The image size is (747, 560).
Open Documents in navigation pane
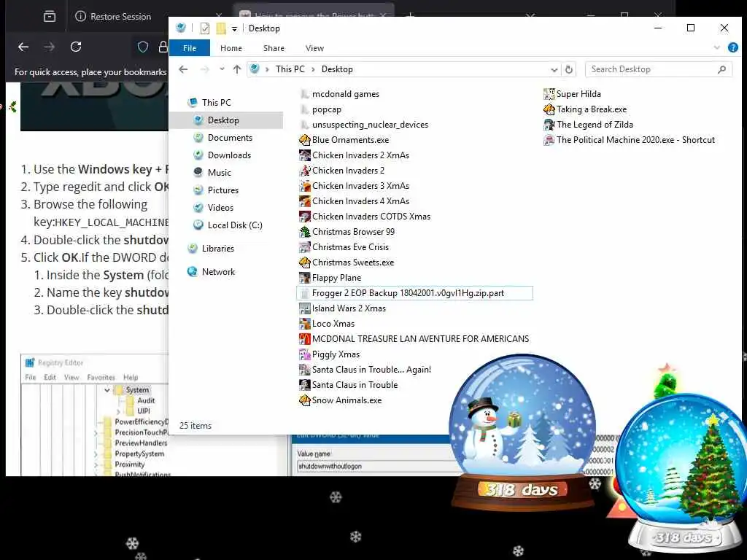coord(230,138)
